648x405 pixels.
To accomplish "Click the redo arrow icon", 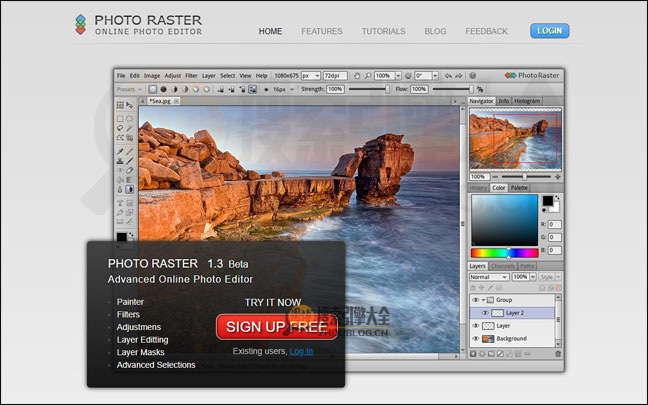I will 459,76.
